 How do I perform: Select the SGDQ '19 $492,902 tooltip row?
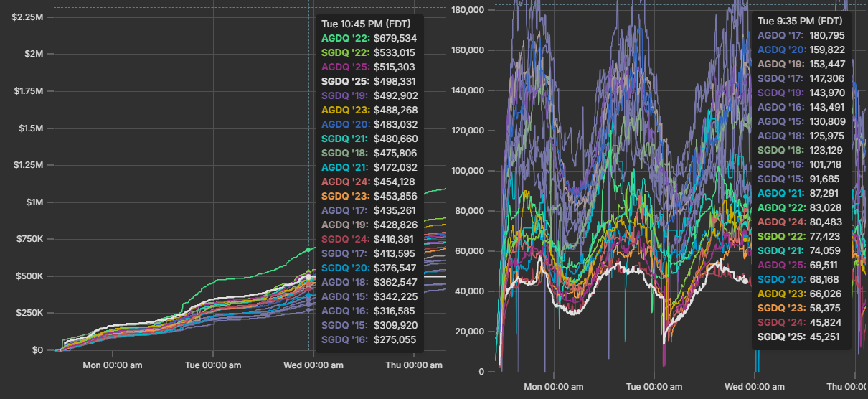[x=369, y=95]
